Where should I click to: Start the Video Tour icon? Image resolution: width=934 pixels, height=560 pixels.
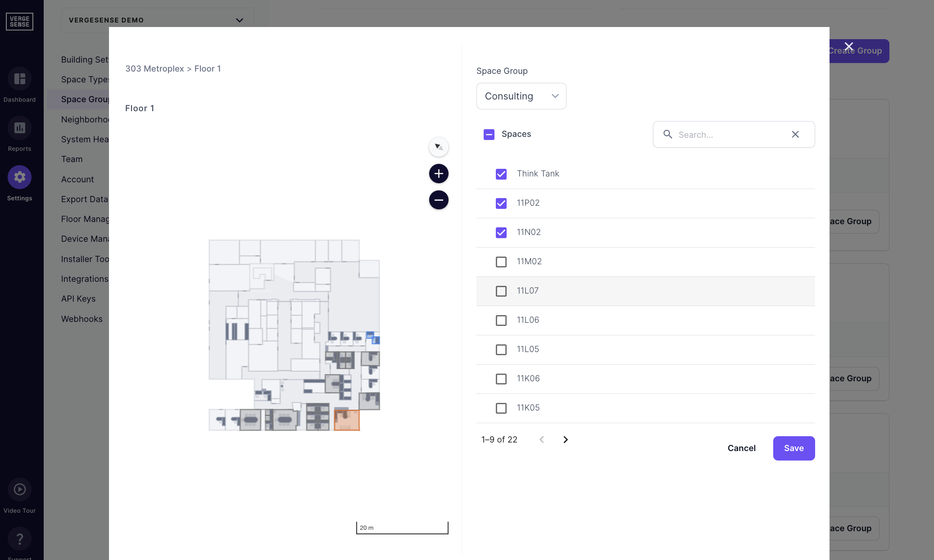(19, 489)
